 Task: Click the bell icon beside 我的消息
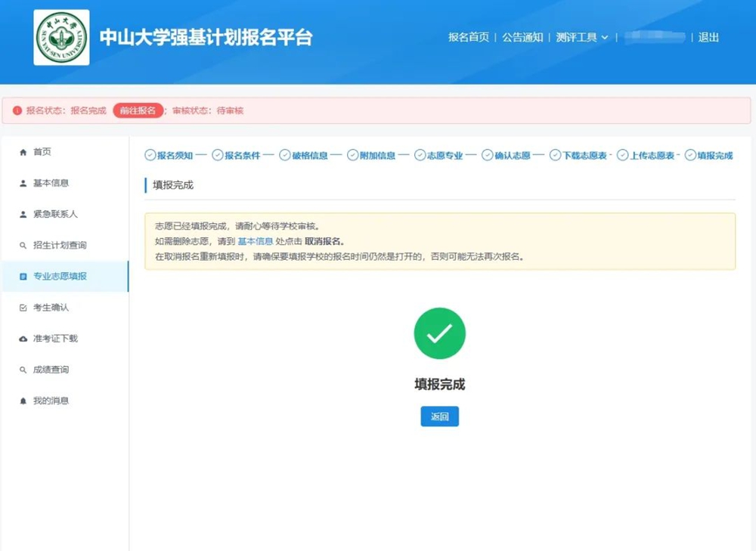[x=23, y=401]
